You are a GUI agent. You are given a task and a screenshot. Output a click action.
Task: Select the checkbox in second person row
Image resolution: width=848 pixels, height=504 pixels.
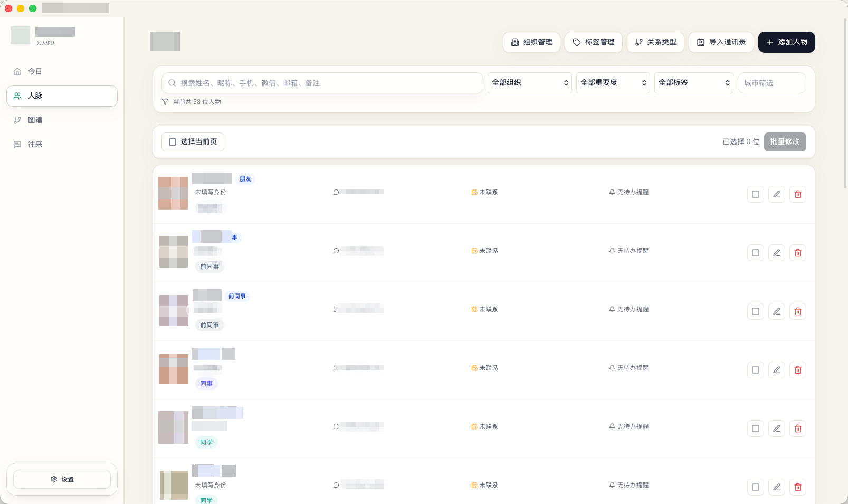[756, 253]
